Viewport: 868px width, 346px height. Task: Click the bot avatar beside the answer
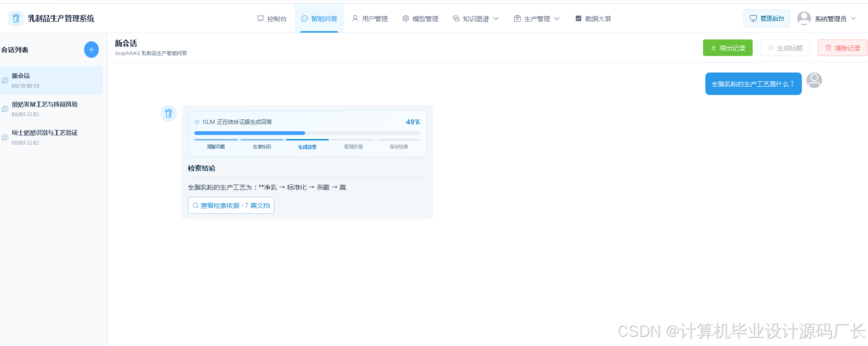pos(169,113)
